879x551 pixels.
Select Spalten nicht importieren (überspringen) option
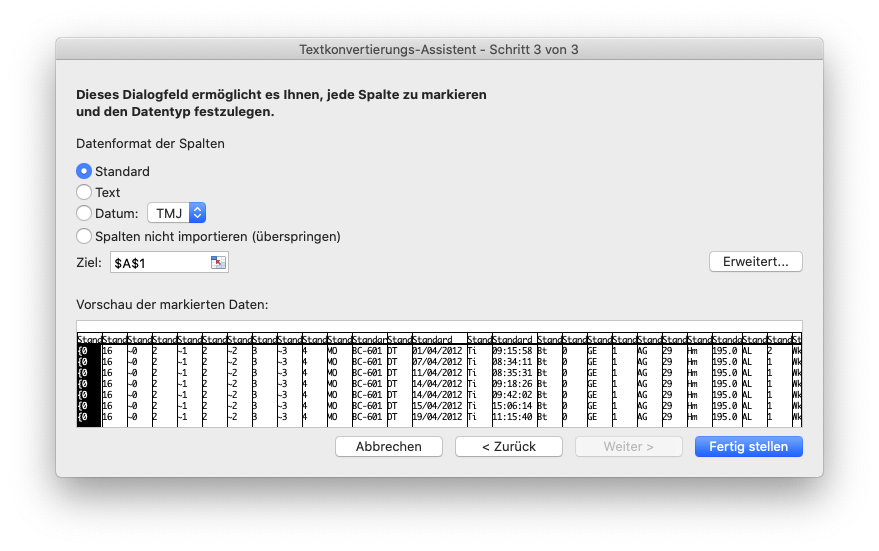[x=84, y=237]
